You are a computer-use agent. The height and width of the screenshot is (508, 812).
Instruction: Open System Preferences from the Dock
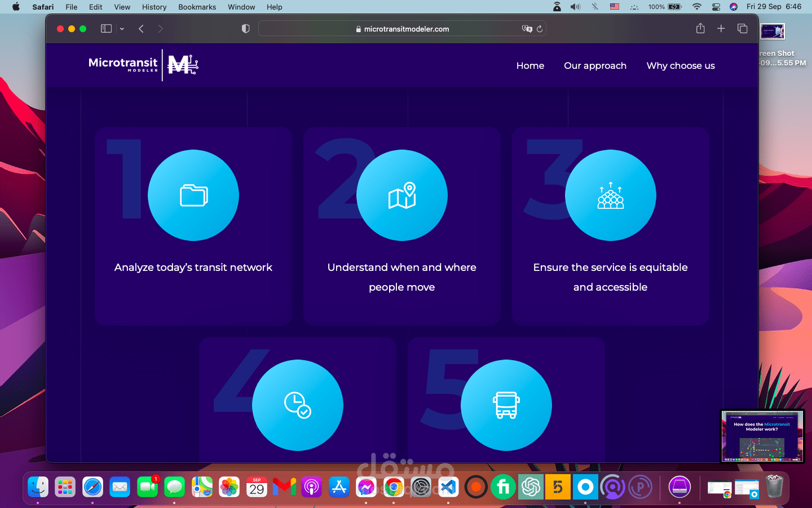pyautogui.click(x=421, y=487)
